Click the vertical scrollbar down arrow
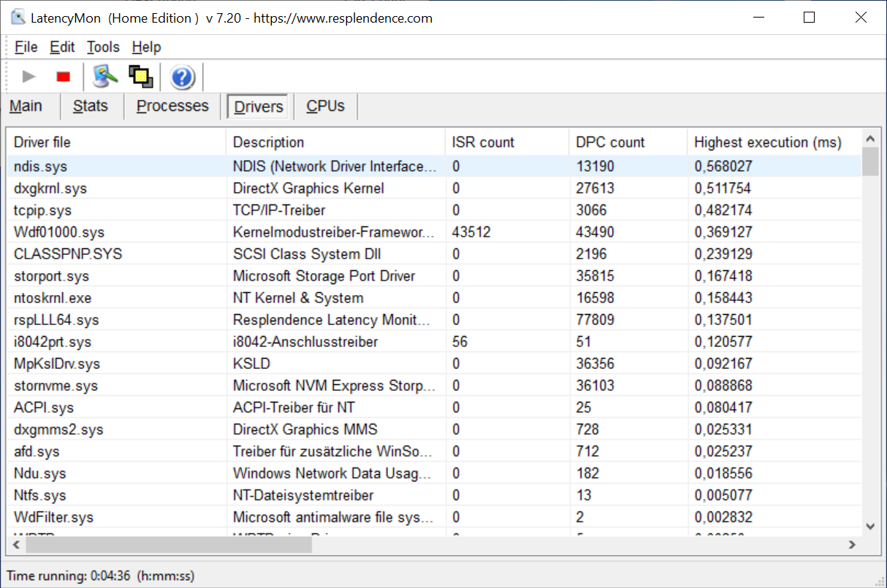Image resolution: width=887 pixels, height=588 pixels. (870, 526)
